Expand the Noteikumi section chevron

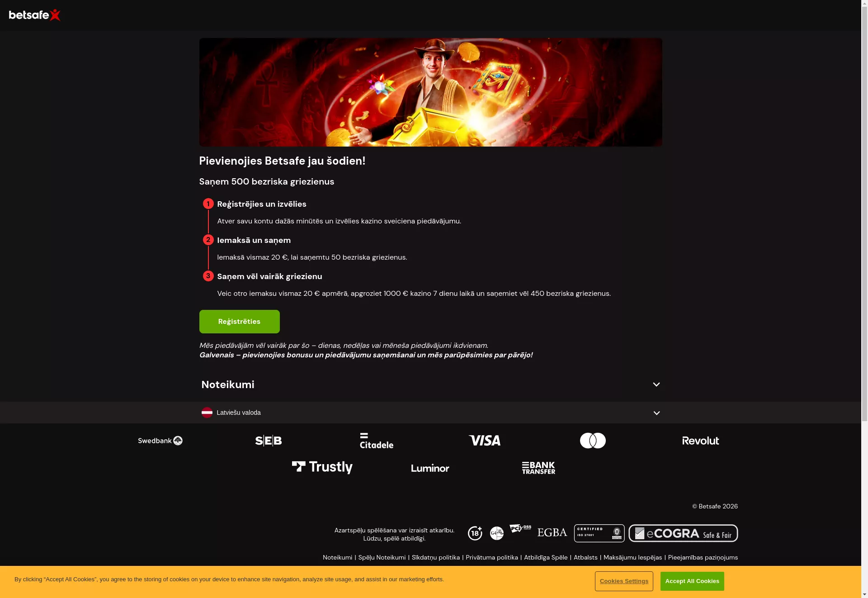656,384
